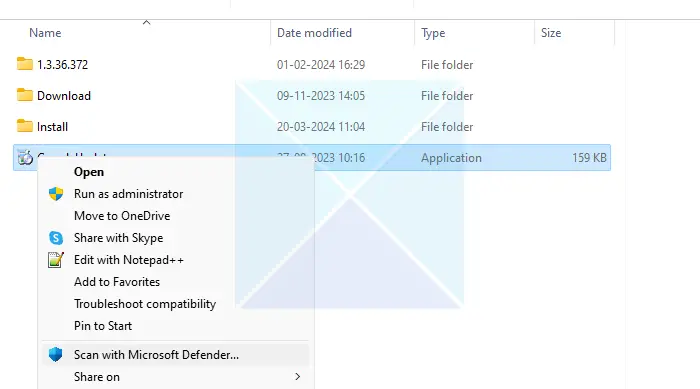Click the shield icon beside Run as administrator
This screenshot has width=700, height=389.
click(56, 194)
